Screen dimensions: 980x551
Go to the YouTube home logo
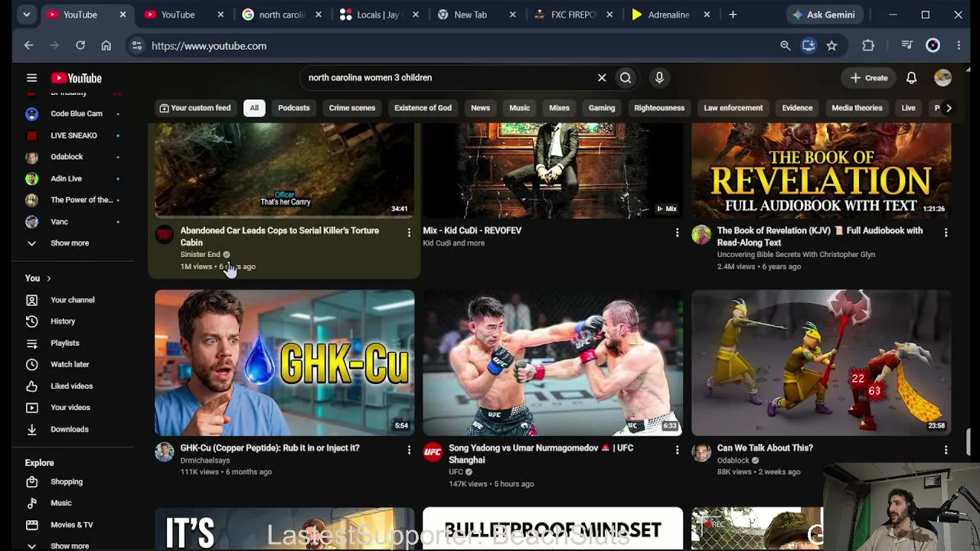(x=76, y=78)
